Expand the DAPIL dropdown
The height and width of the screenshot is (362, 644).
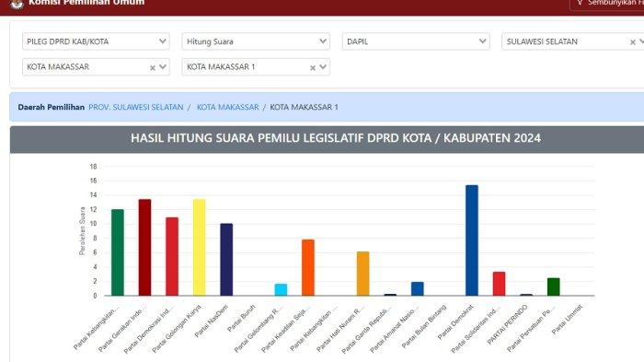416,41
